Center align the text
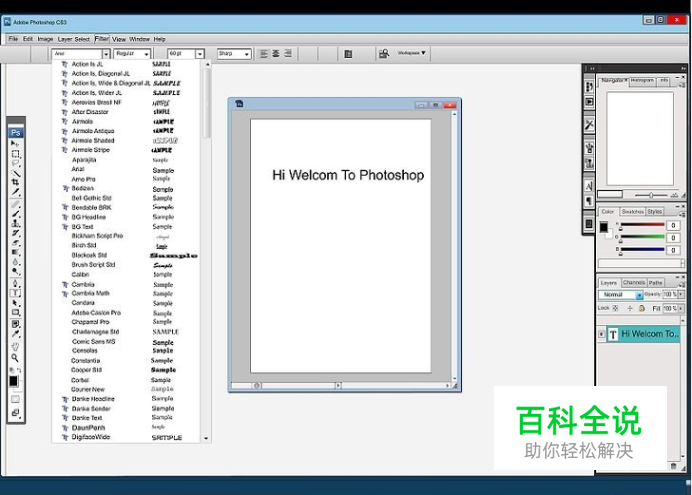692x495 pixels. click(276, 54)
